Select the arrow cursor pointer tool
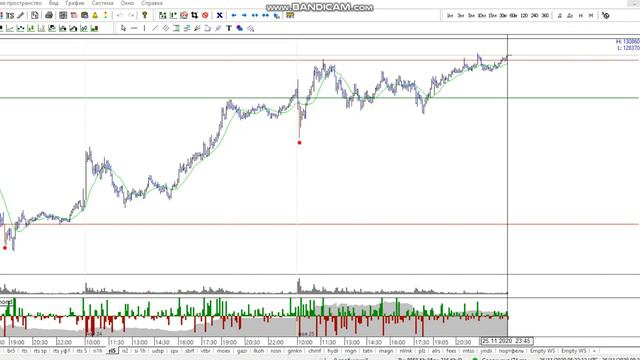The image size is (640, 360). pyautogui.click(x=124, y=28)
